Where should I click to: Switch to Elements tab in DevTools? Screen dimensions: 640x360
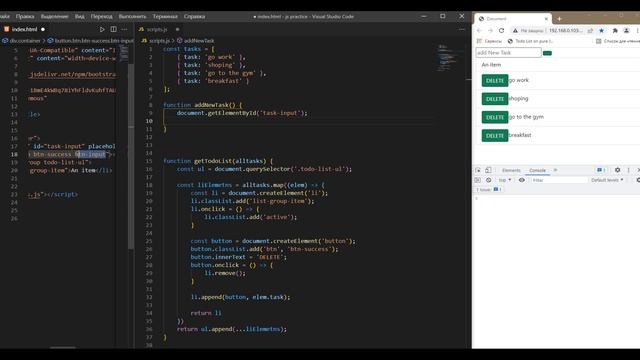click(511, 170)
